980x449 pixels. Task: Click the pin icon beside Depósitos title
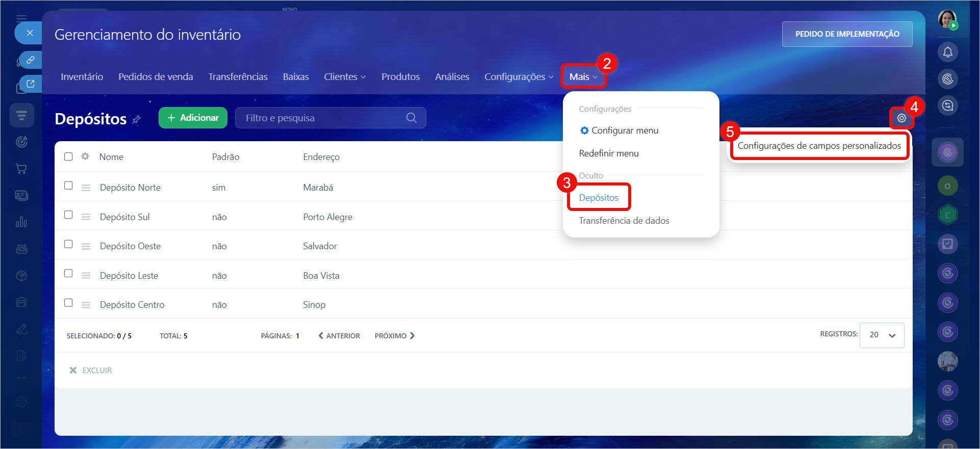(x=136, y=120)
